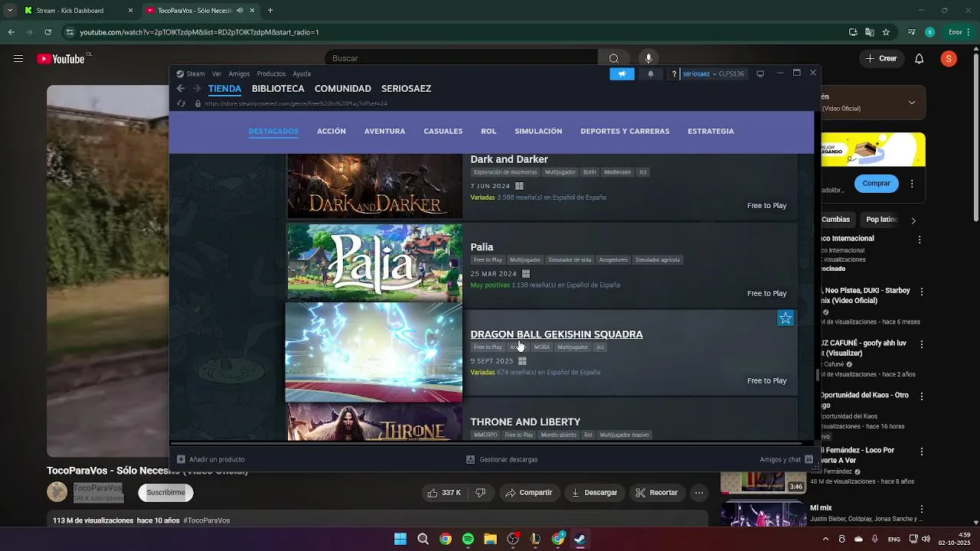Click the Recortar button

(x=656, y=493)
